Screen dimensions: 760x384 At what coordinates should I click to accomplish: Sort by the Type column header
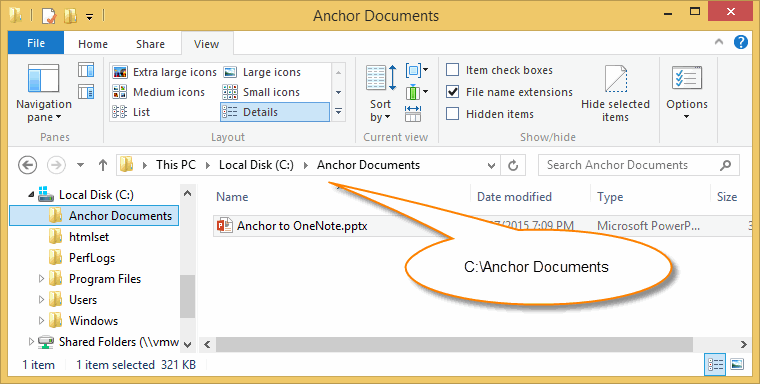pos(610,197)
